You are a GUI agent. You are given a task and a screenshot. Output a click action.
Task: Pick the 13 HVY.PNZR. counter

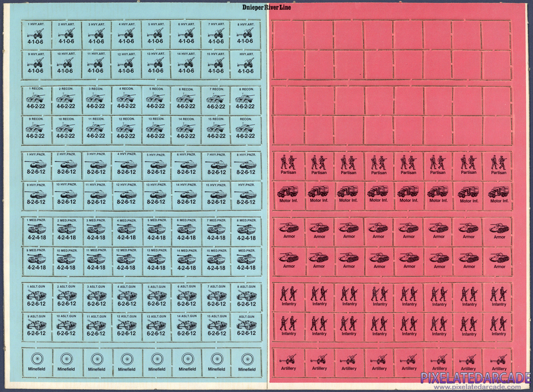click(x=156, y=195)
